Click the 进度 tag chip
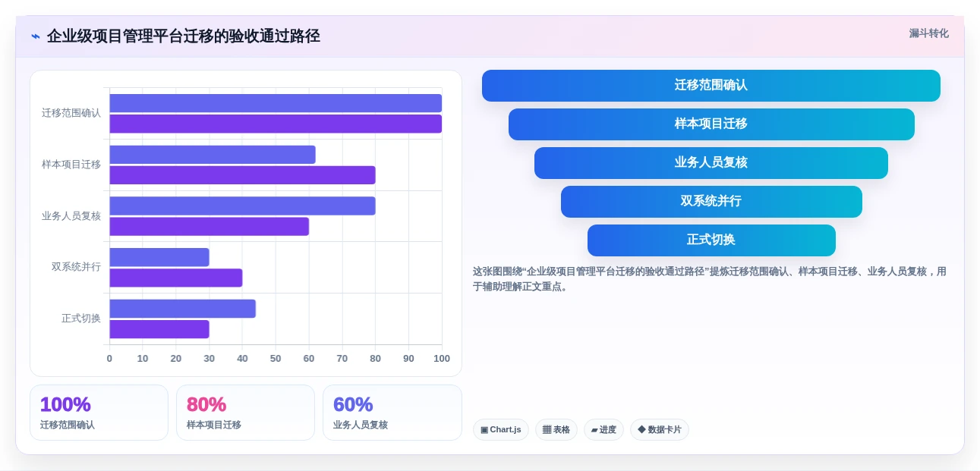The height and width of the screenshot is (471, 980). 603,430
